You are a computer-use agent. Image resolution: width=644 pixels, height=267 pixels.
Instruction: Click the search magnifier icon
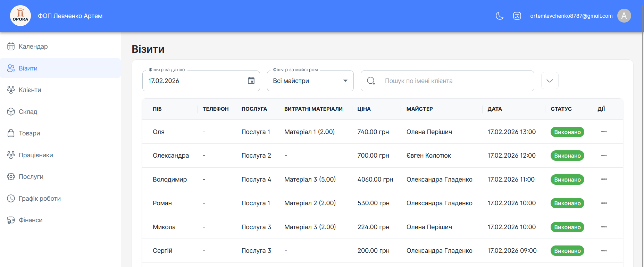[x=371, y=81]
